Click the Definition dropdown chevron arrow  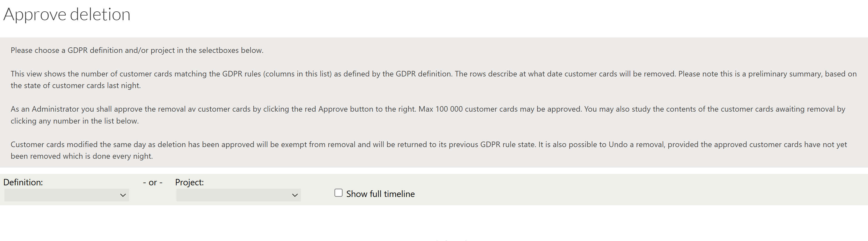[123, 195]
